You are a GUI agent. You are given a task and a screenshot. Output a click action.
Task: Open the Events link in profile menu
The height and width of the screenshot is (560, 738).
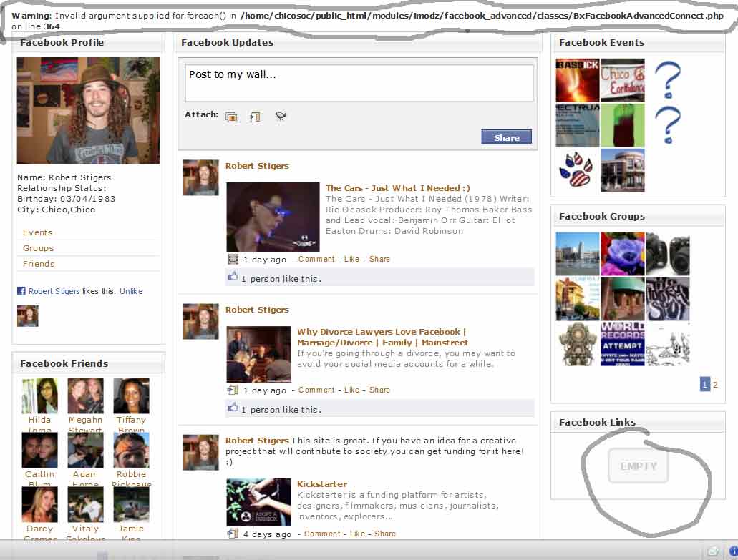[x=37, y=232]
